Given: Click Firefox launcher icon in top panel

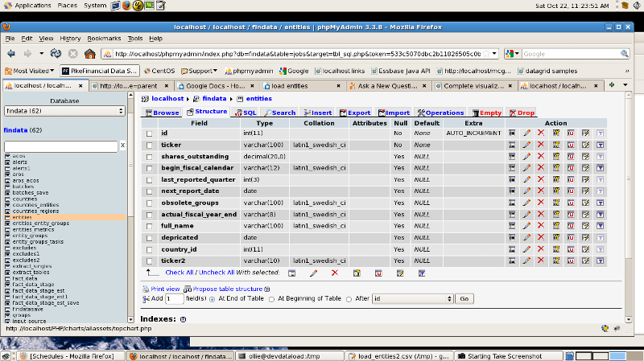Looking at the screenshot, I should (x=126, y=6).
